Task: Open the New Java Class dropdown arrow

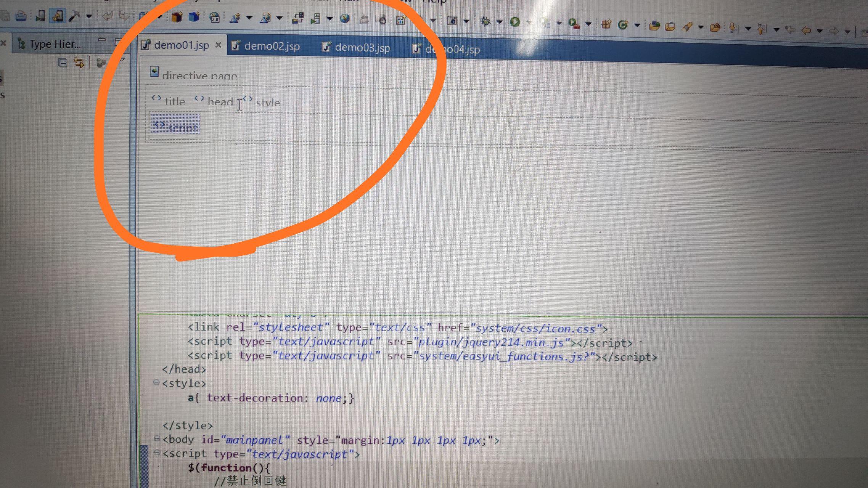Action: [x=637, y=25]
